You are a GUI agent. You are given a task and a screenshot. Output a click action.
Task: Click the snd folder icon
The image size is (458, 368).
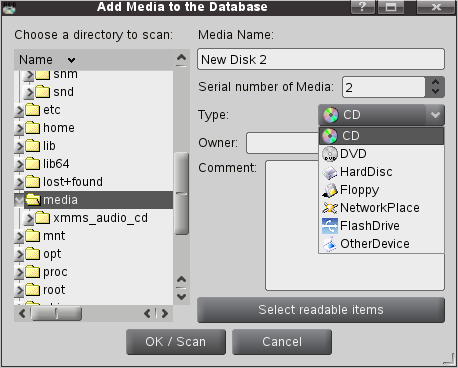[x=42, y=92]
